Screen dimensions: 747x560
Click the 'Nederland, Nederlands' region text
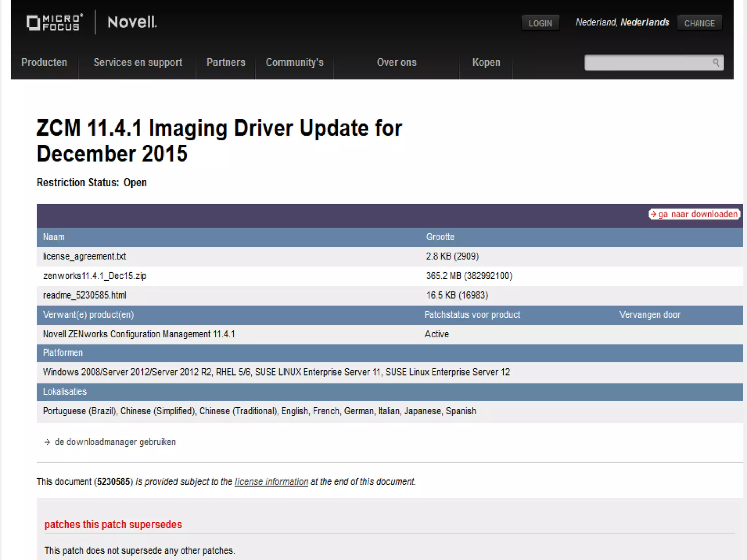[x=622, y=22]
